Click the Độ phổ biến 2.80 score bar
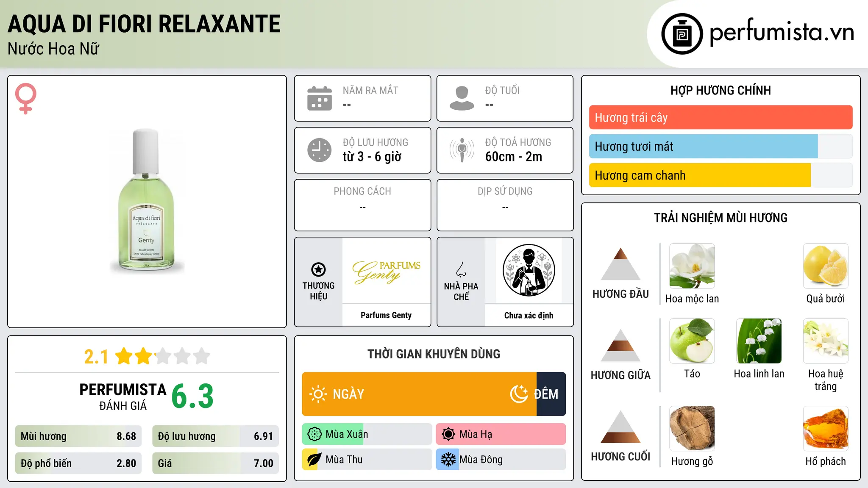 click(78, 463)
